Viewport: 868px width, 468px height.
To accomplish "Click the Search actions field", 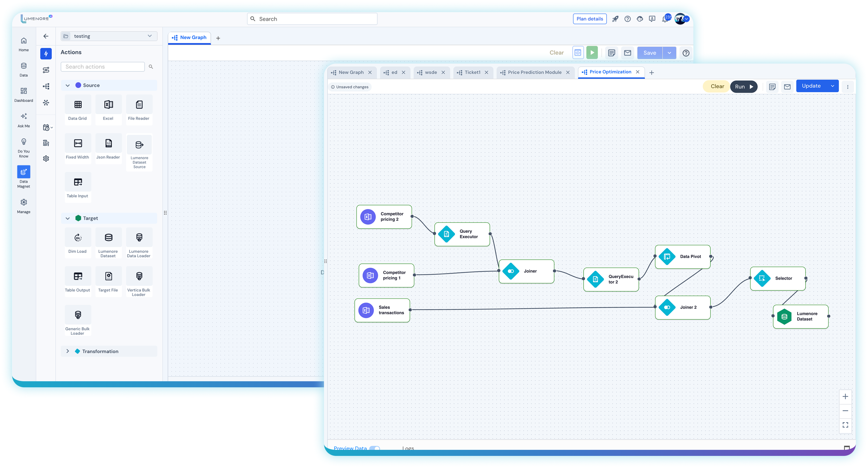I will coord(103,67).
